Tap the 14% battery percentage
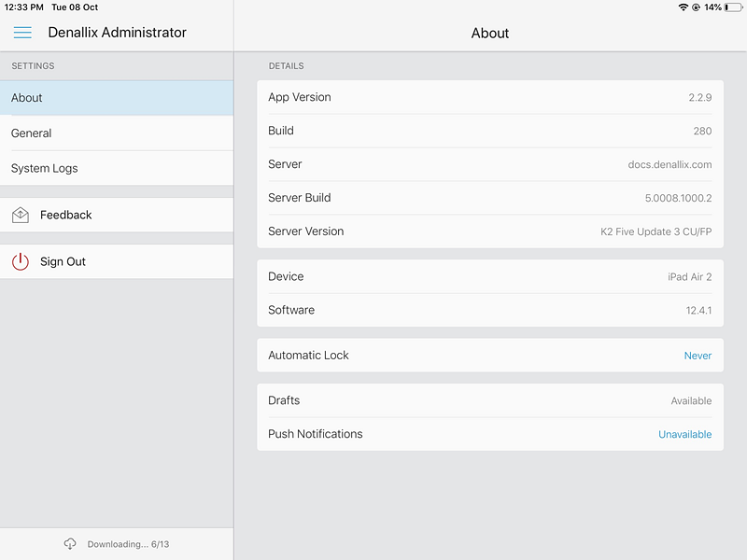Screen dimensions: 747x560 coord(712,7)
